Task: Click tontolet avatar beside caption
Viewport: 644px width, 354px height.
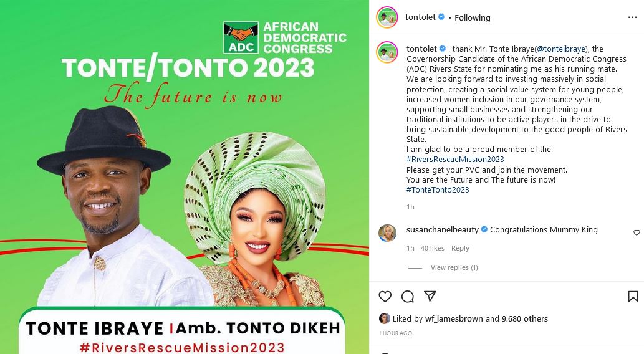Action: [x=387, y=52]
